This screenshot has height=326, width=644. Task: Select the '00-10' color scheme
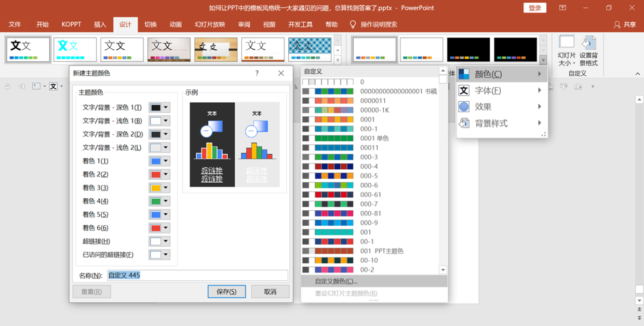(x=370, y=260)
